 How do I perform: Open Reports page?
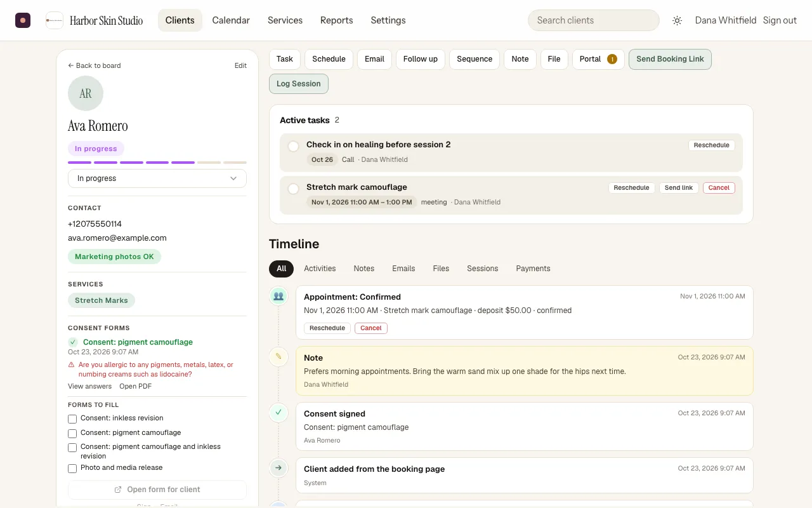[x=336, y=20]
